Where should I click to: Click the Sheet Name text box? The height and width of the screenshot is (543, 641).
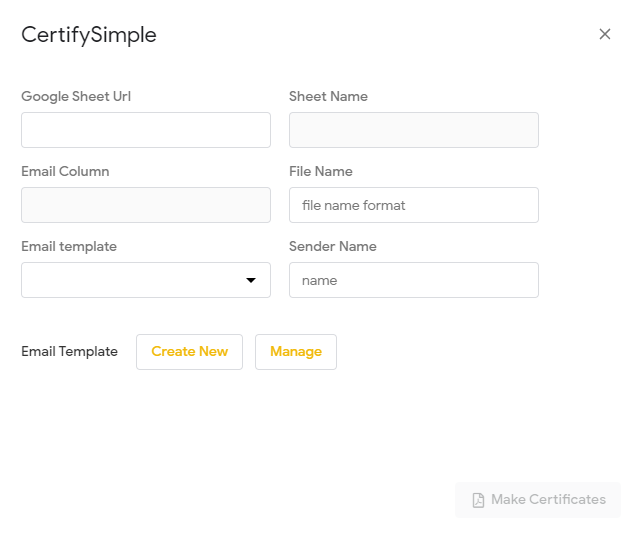[413, 130]
